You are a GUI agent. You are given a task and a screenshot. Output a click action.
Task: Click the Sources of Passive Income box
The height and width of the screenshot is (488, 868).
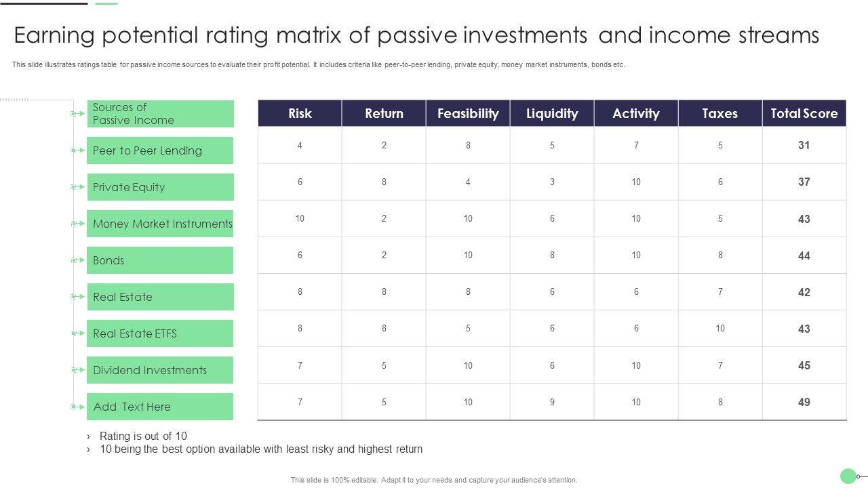pos(161,114)
